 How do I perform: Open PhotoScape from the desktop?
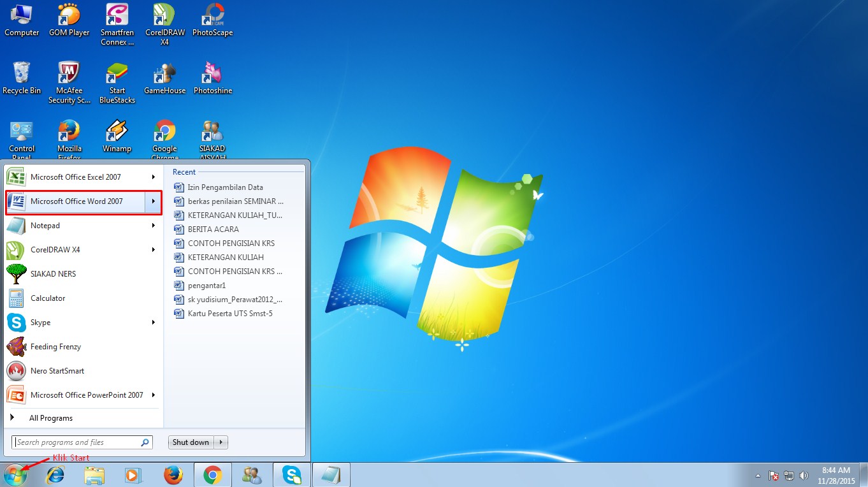click(x=212, y=17)
